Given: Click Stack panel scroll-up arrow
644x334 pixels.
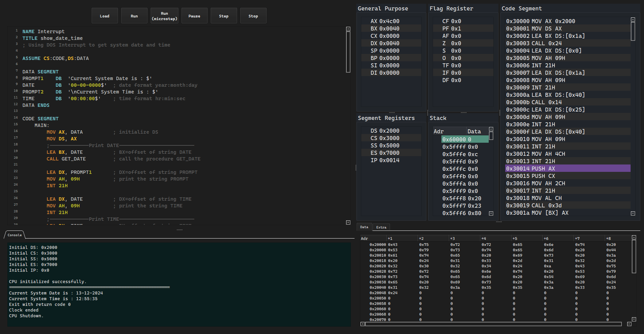Looking at the screenshot, I should click(491, 129).
